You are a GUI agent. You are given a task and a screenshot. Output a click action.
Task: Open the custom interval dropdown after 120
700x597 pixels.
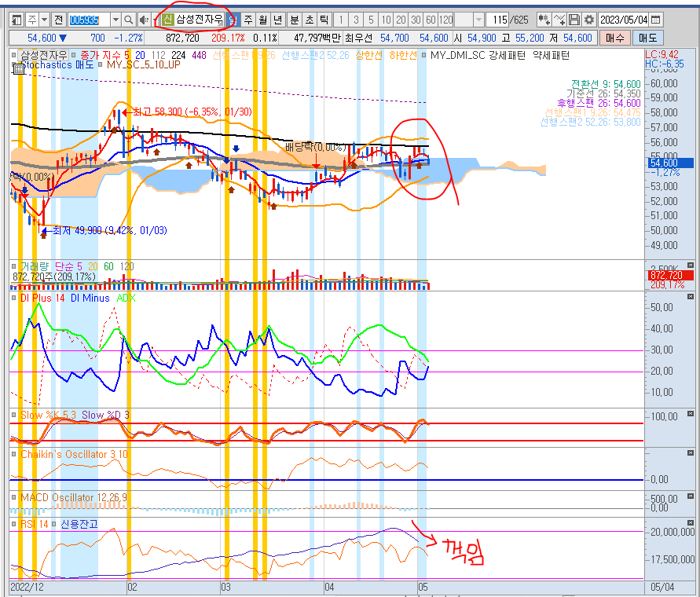tap(478, 20)
